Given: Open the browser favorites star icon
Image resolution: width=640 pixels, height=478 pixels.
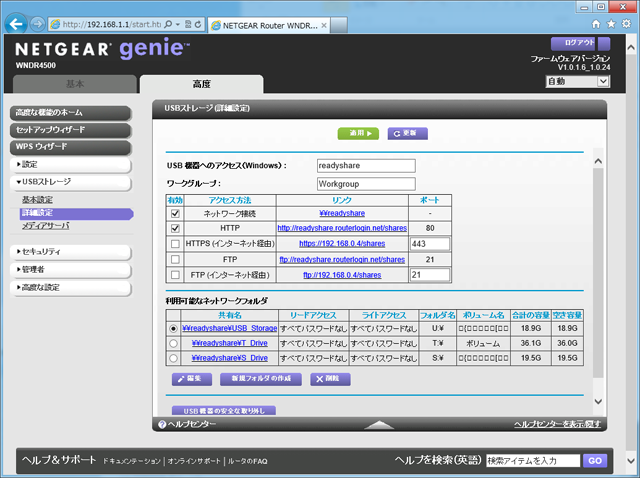Looking at the screenshot, I should 611,22.
